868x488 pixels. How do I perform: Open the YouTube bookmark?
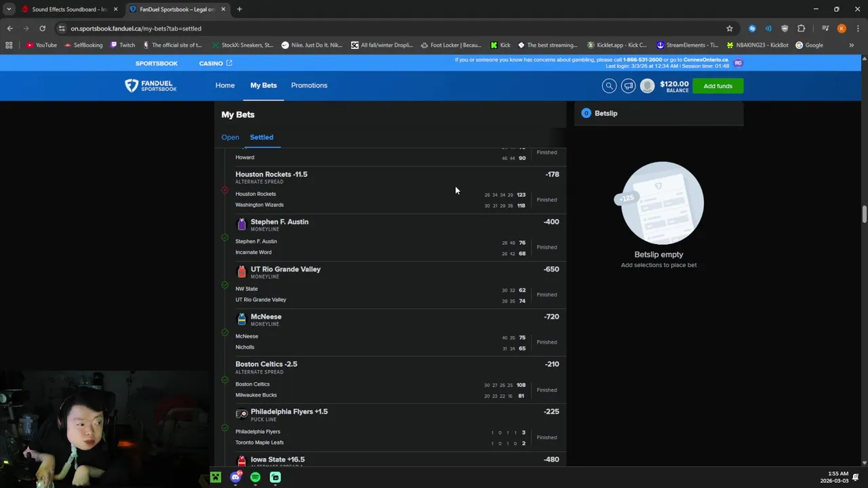click(x=41, y=45)
